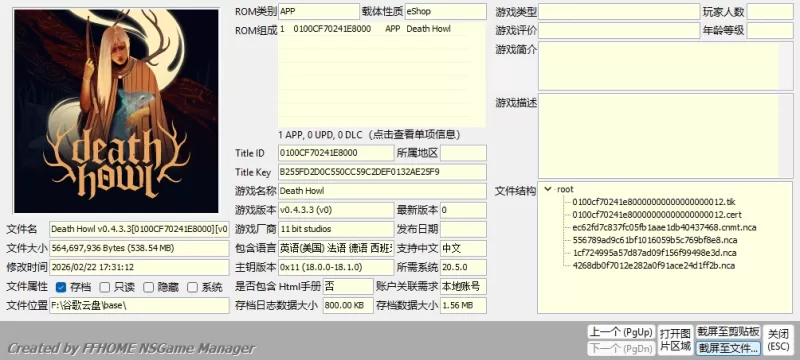This screenshot has width=800, height=360.
Task: Select the .tik file in the tree
Action: click(654, 202)
